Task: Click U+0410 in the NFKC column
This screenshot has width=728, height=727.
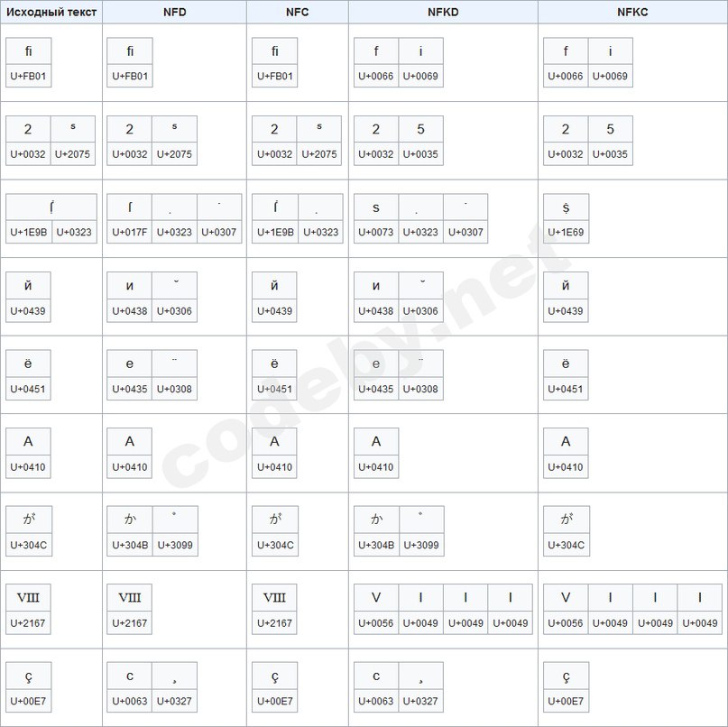Action: click(x=565, y=466)
